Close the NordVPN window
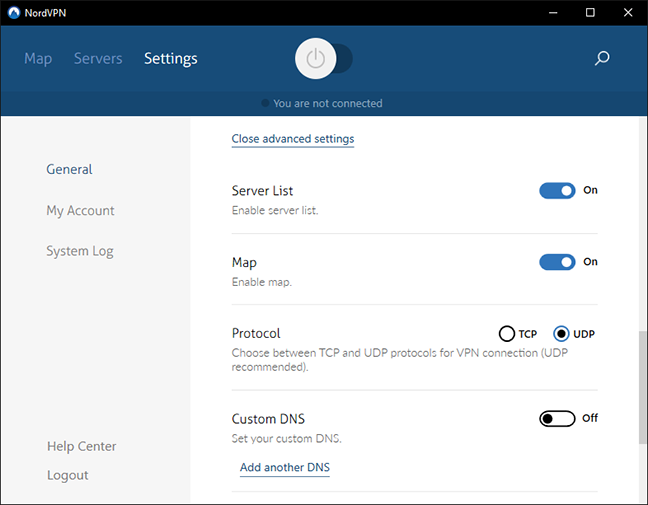The height and width of the screenshot is (505, 648). click(x=628, y=13)
